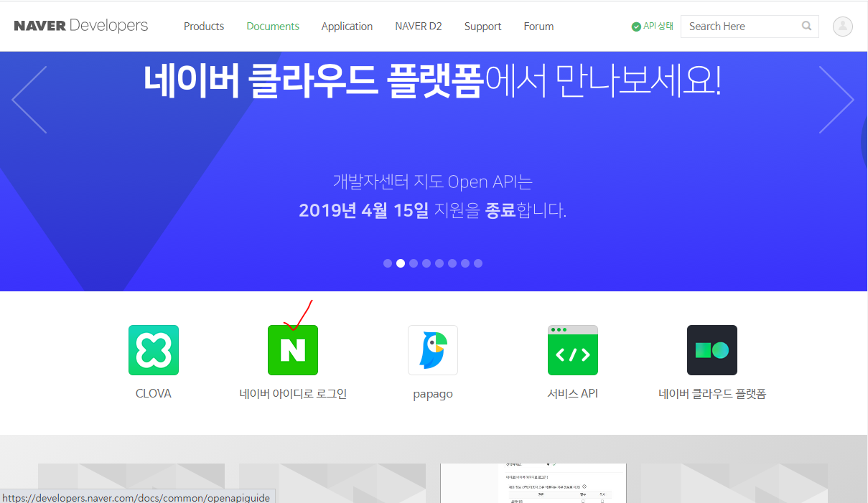Viewport: 868px width, 503px height.
Task: Open the thumbnail showing a form screenshot
Action: tap(533, 483)
